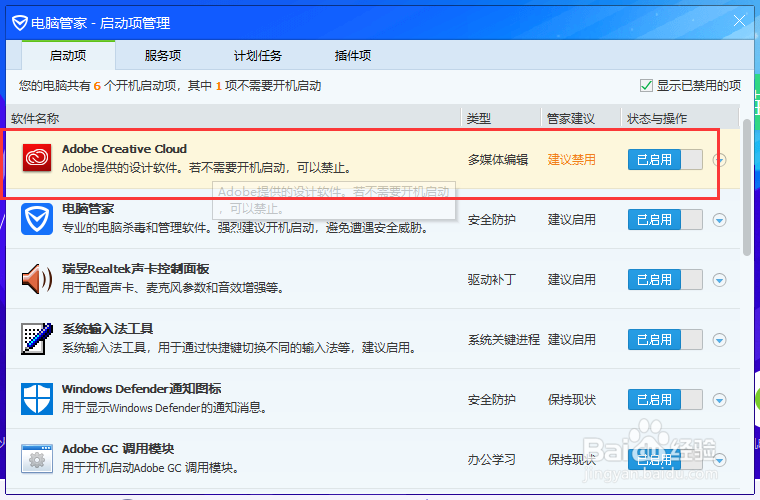Click Windows Defender通知图标 name text

point(142,389)
